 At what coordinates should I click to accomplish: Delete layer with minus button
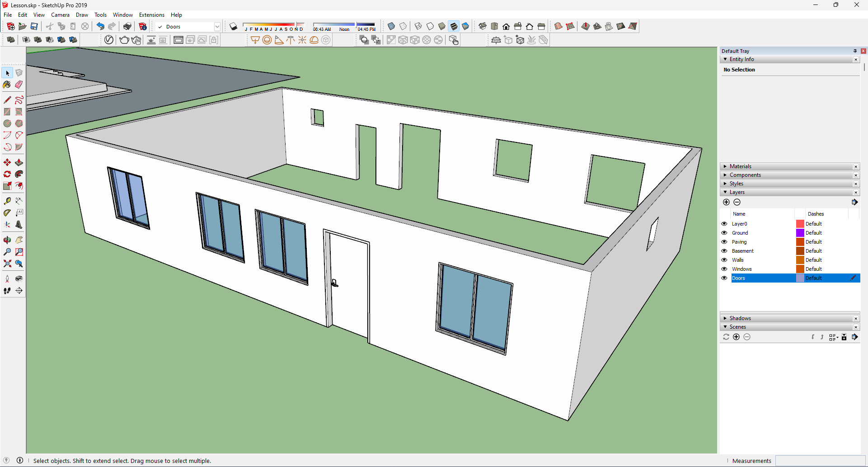tap(737, 202)
